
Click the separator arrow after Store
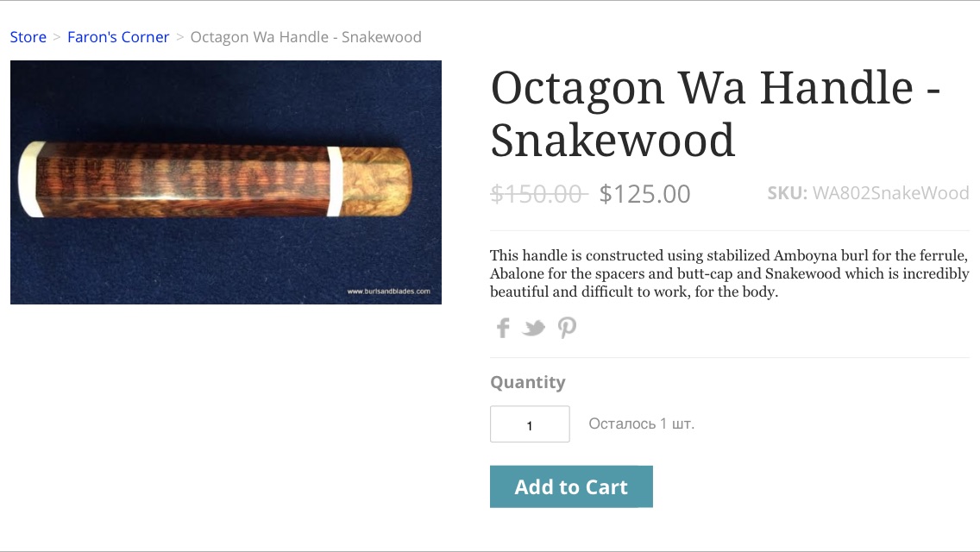pos(57,37)
